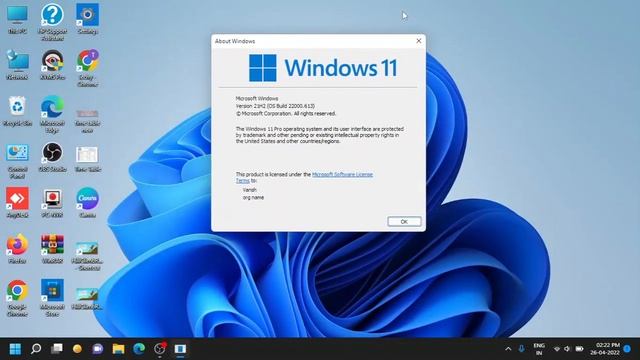Launch AnyDesk from desktop

[18, 203]
